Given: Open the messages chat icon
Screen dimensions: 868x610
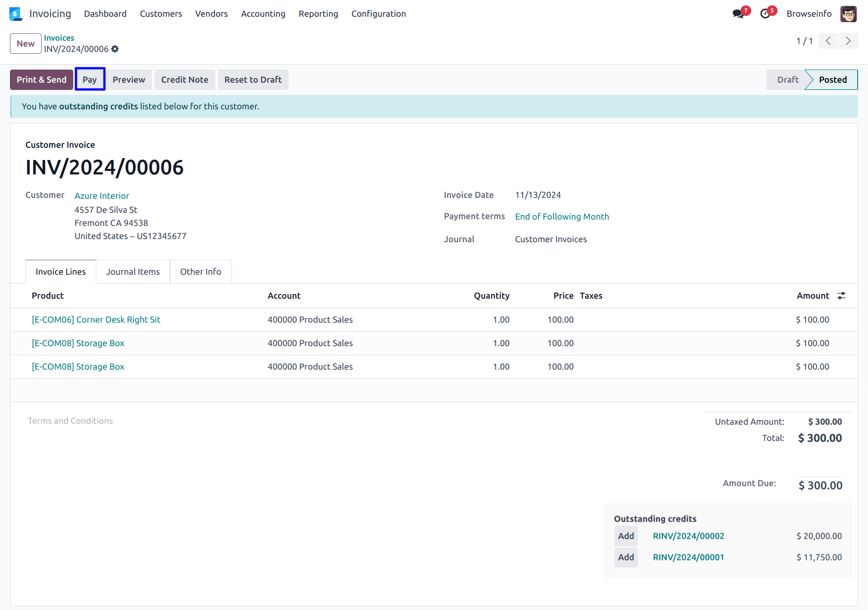Looking at the screenshot, I should 738,14.
